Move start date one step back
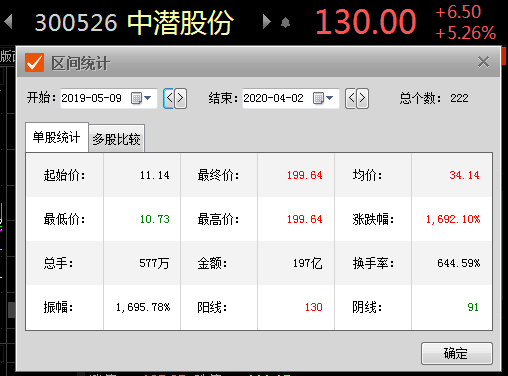 [169, 98]
